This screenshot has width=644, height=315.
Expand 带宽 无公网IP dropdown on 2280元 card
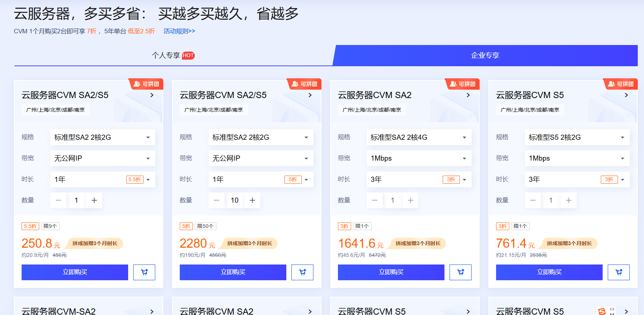tap(261, 158)
